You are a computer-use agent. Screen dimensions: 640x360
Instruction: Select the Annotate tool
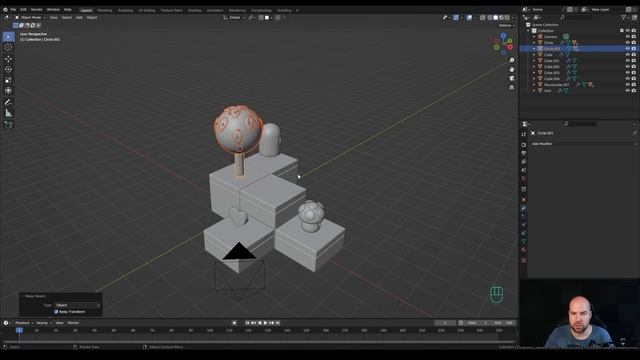pyautogui.click(x=8, y=102)
